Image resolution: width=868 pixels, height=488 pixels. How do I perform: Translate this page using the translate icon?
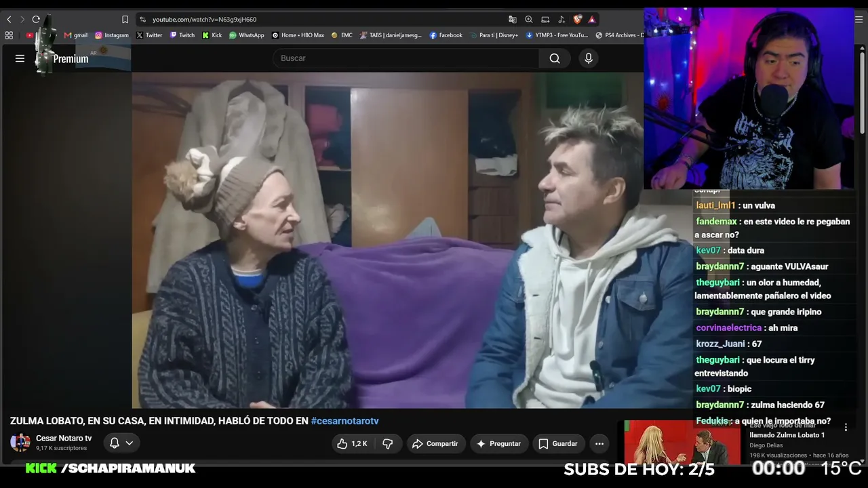[x=513, y=20]
